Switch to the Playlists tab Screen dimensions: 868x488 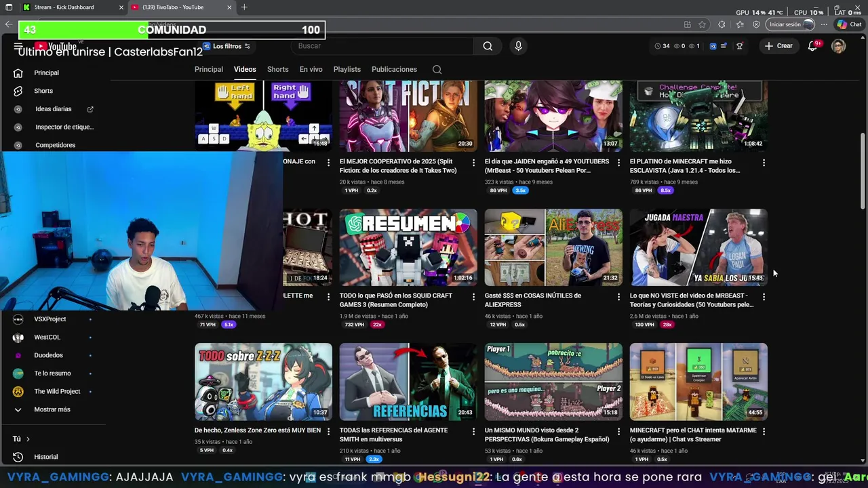[x=347, y=69]
